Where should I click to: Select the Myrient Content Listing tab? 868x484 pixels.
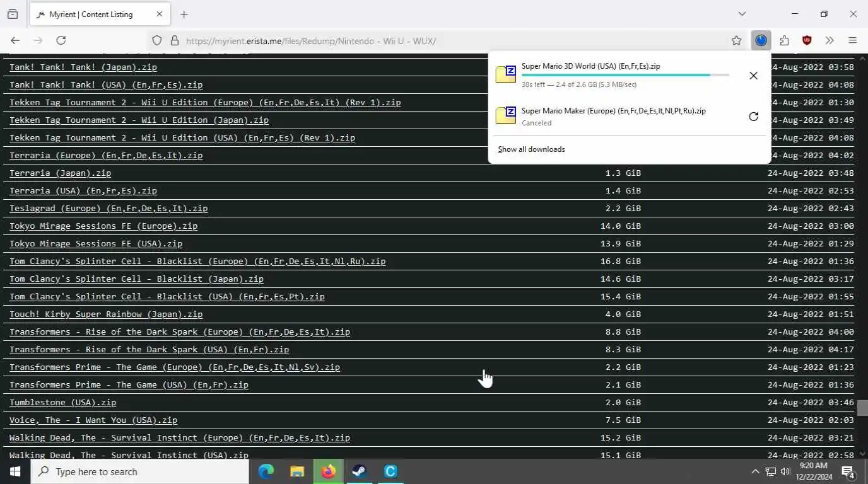(x=100, y=14)
